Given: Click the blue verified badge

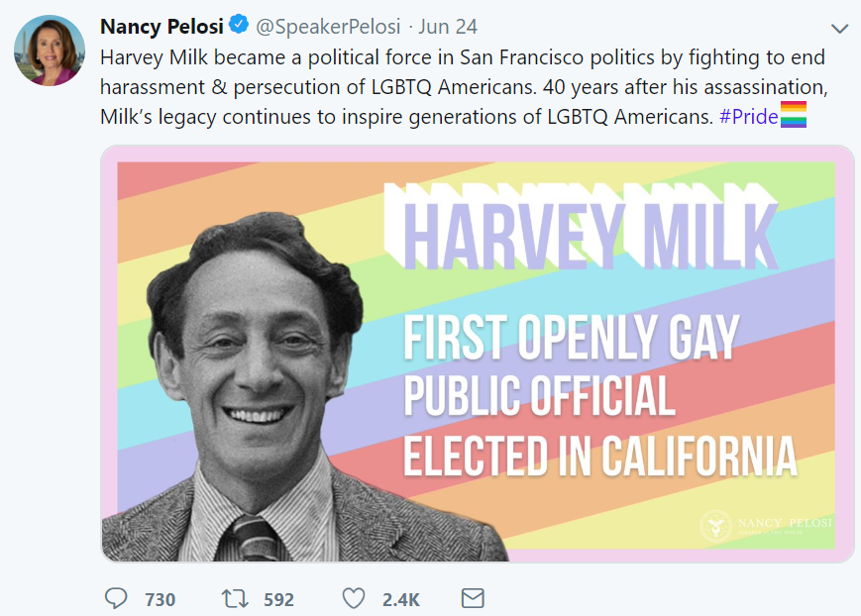Looking at the screenshot, I should point(239,24).
